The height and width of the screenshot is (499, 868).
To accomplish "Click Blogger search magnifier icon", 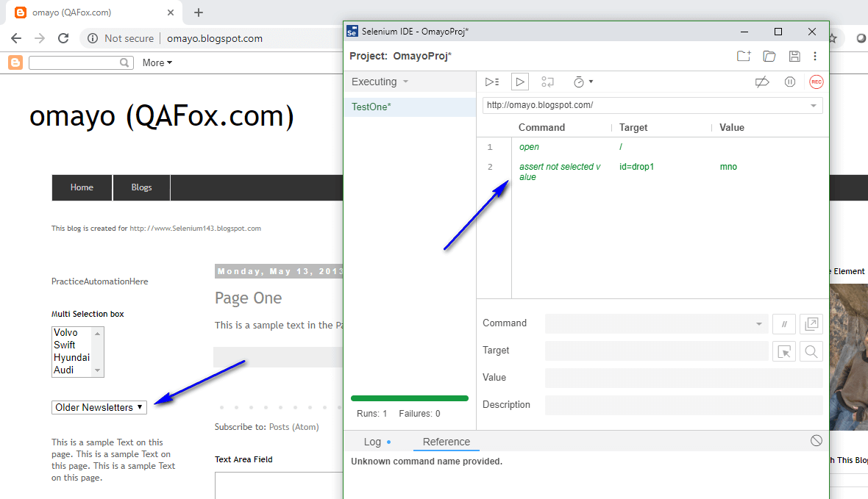I will pos(125,62).
